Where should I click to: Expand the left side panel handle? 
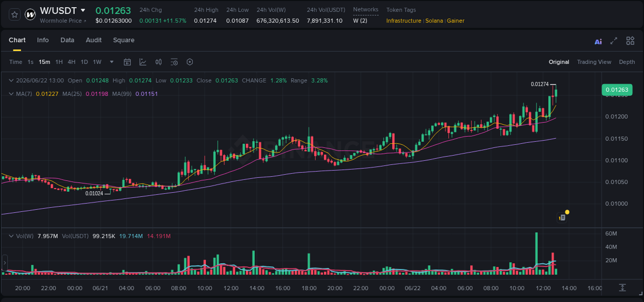tap(5, 263)
